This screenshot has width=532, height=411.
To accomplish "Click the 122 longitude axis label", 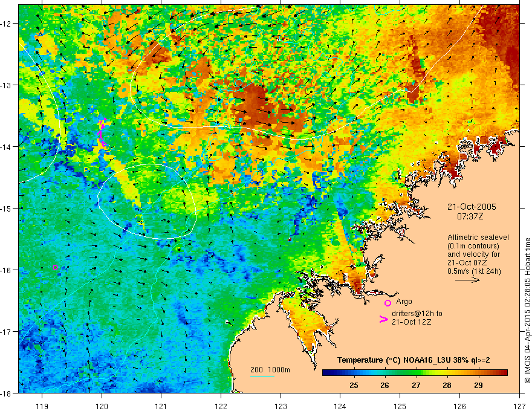I will point(221,406).
